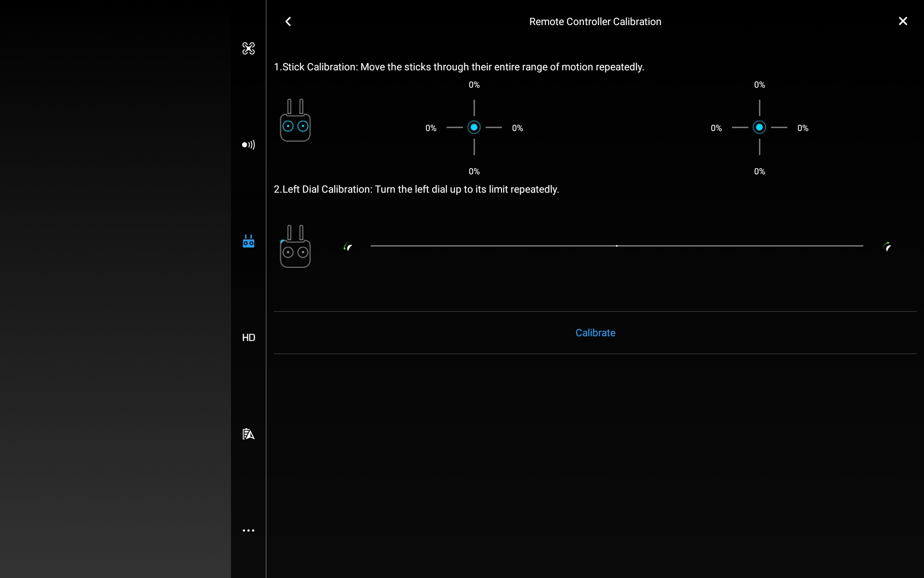
Task: Go back with the left chevron arrow
Action: pyautogui.click(x=288, y=22)
